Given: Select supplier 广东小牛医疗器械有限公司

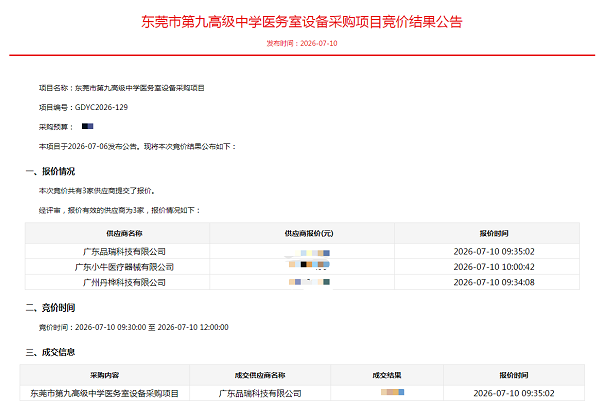Looking at the screenshot, I should coord(124,267).
